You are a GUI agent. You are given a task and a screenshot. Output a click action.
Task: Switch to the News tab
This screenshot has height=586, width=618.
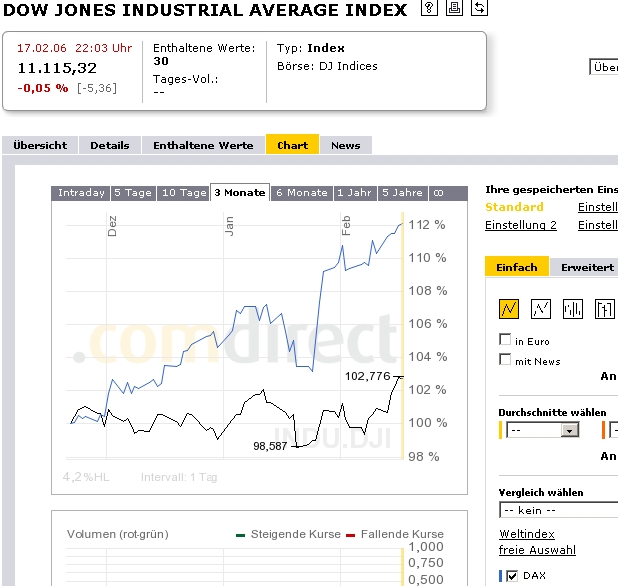345,145
